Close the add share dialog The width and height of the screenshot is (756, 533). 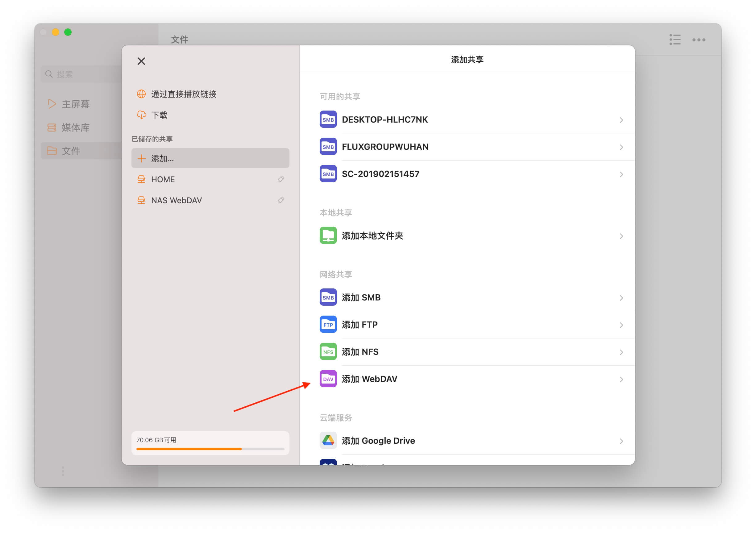click(x=141, y=61)
